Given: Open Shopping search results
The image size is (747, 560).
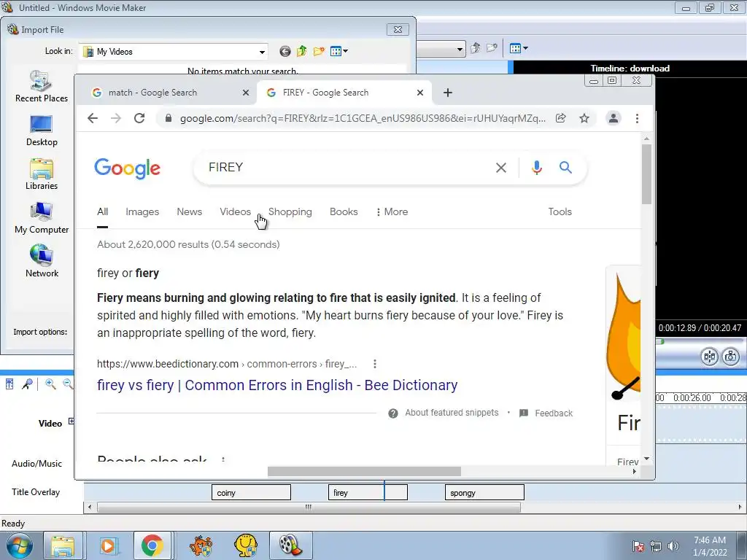Looking at the screenshot, I should (290, 211).
